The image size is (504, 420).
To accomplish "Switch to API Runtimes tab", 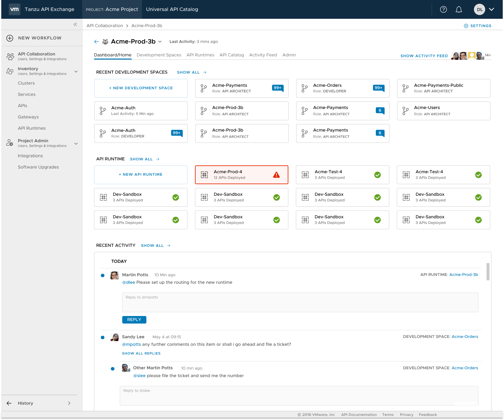I will click(200, 55).
